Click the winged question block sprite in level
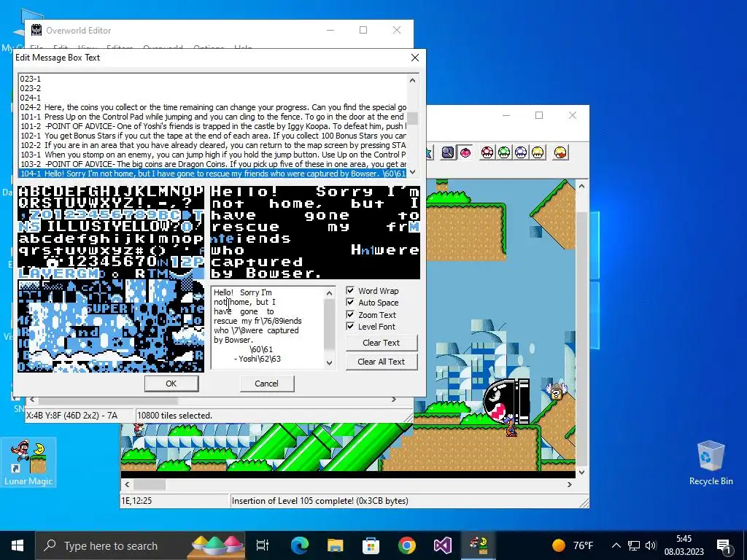Viewport: 747px width, 560px height. coord(556,392)
